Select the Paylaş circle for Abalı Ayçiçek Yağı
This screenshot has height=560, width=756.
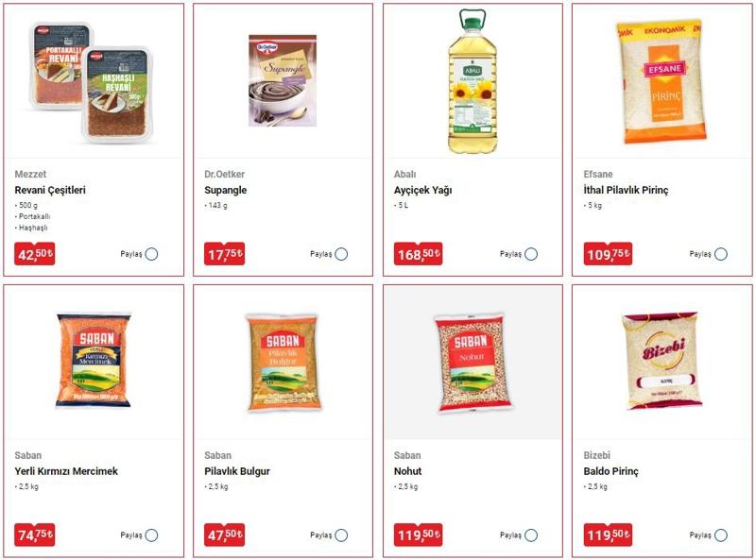point(531,254)
